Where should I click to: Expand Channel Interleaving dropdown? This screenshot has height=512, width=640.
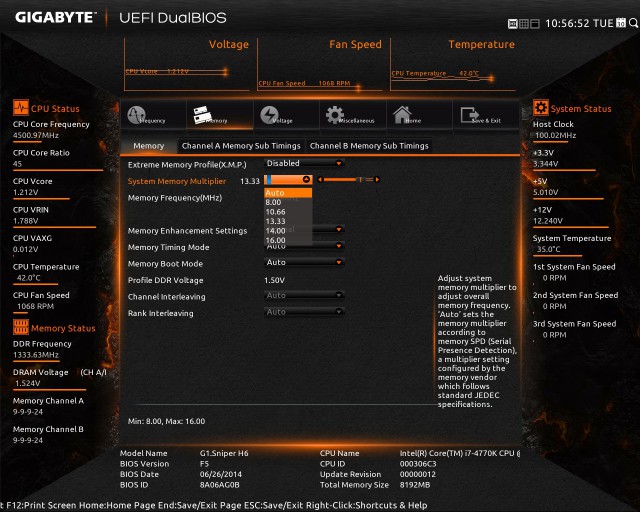[x=304, y=295]
